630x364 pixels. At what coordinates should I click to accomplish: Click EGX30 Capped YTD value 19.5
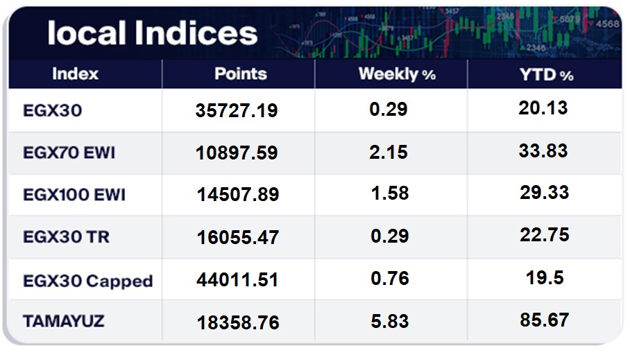point(545,278)
